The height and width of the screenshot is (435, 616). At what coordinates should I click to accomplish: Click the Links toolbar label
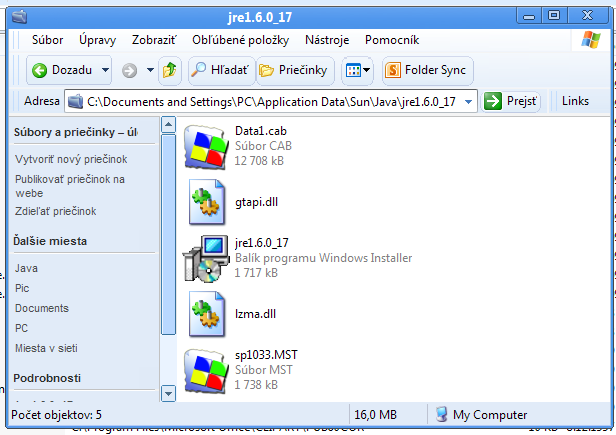tap(575, 101)
